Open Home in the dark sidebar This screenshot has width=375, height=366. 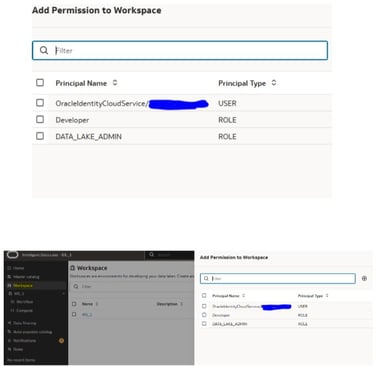pos(18,268)
